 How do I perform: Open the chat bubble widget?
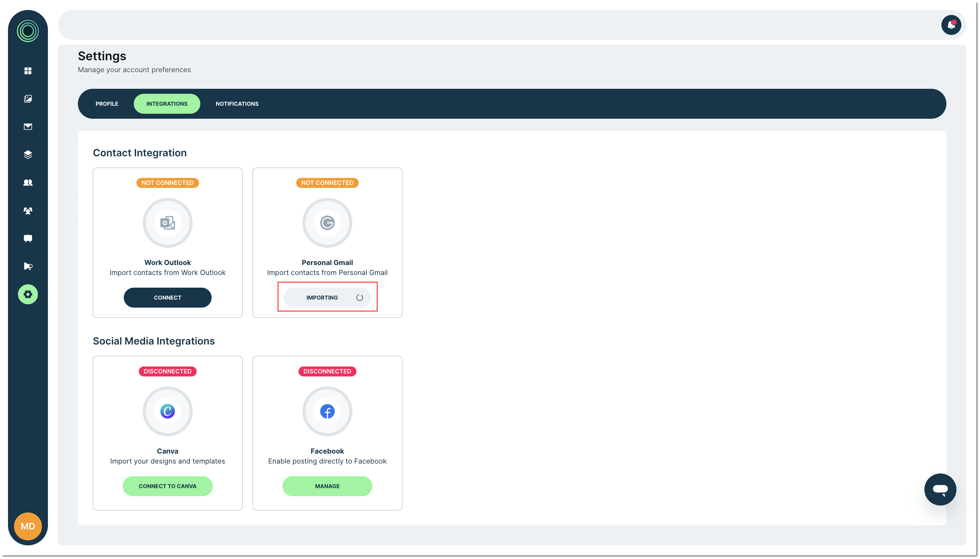pyautogui.click(x=940, y=489)
